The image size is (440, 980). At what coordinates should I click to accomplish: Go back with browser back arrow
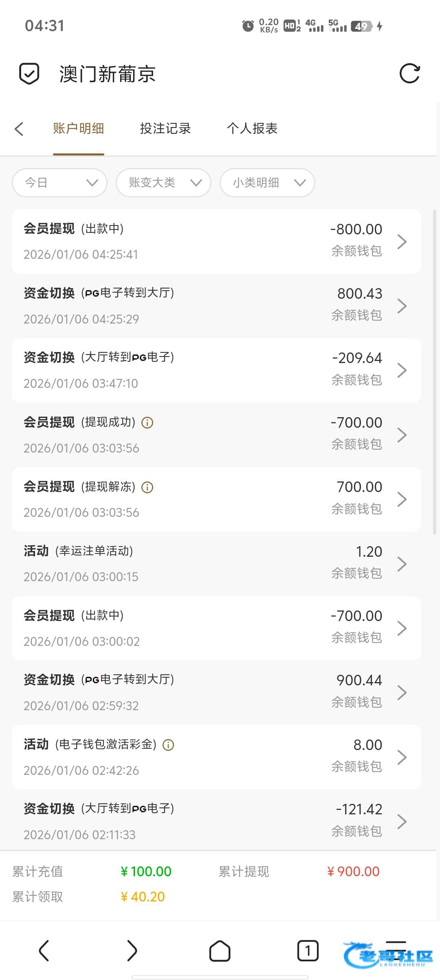point(44,951)
